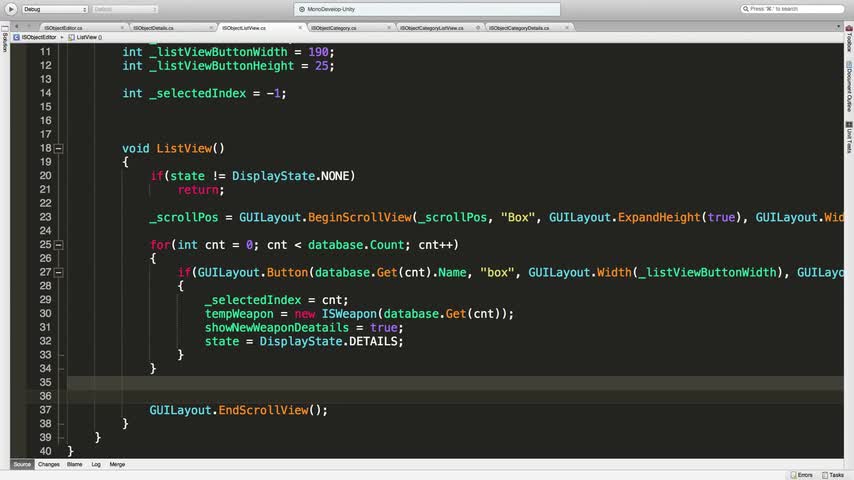Close the ISObjectDetails.cs tab

(x=211, y=28)
